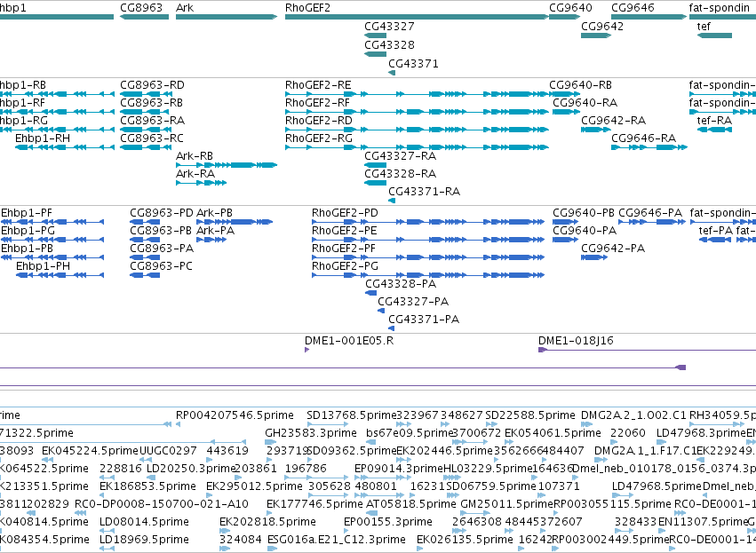Select RC0-DP0008-150700-021-A10 feature
756x553 pixels.
pyautogui.click(x=162, y=504)
